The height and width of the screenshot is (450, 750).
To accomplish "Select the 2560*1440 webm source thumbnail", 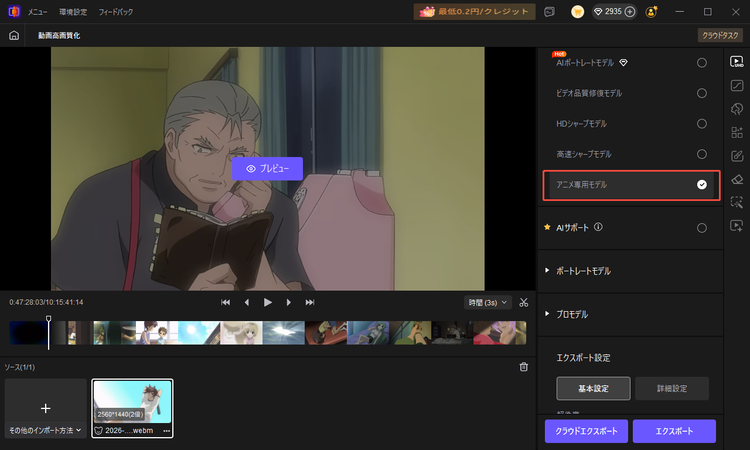I will pyautogui.click(x=132, y=408).
